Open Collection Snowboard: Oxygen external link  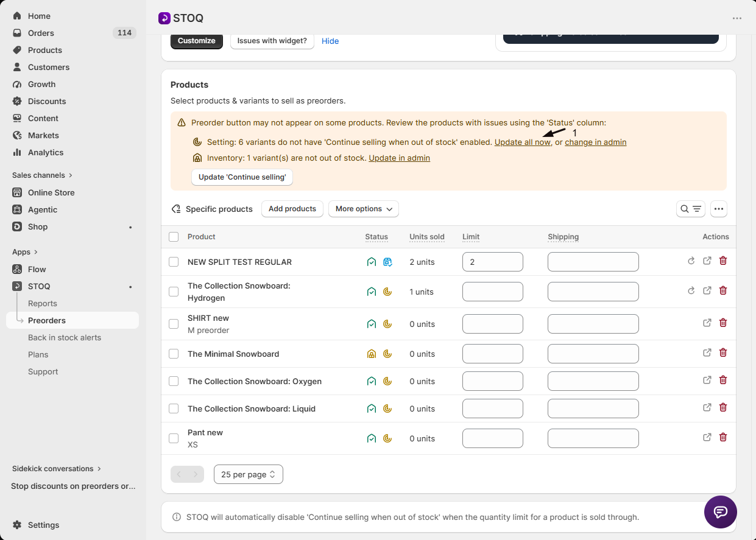pyautogui.click(x=707, y=380)
